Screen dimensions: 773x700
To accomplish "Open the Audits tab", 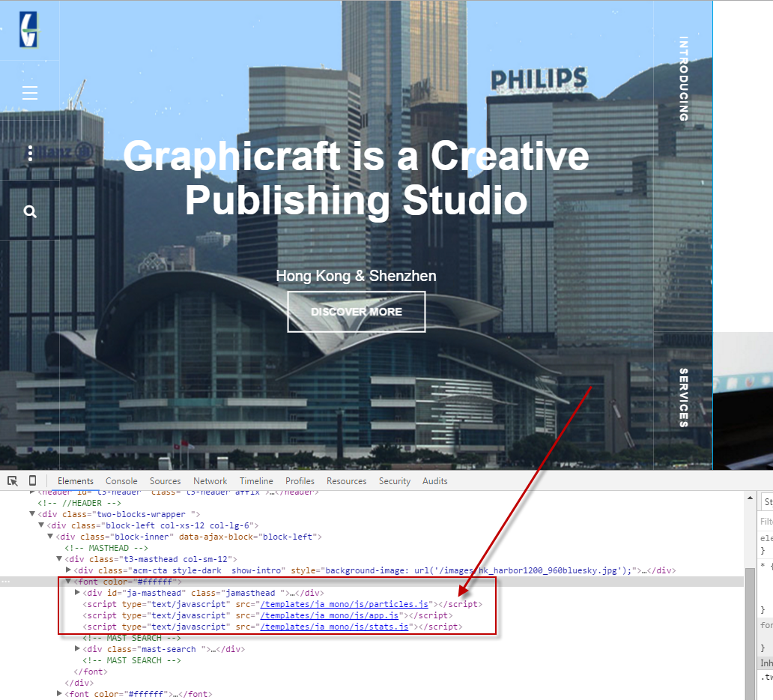I will (x=434, y=481).
